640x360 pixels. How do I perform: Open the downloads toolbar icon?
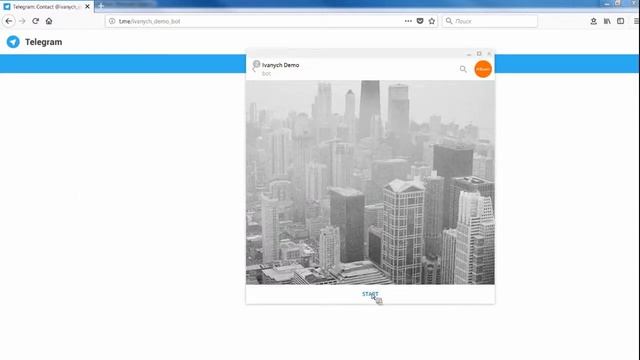click(593, 21)
